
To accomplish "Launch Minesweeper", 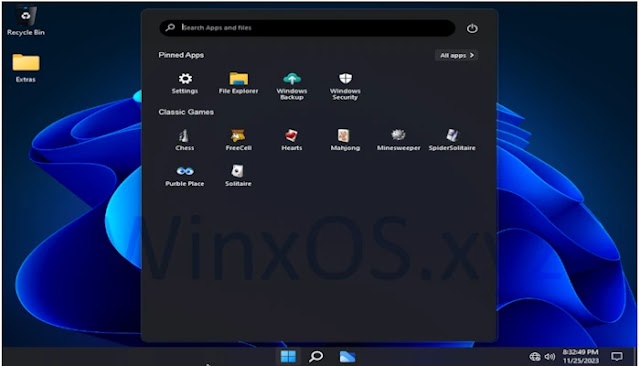I will [398, 140].
